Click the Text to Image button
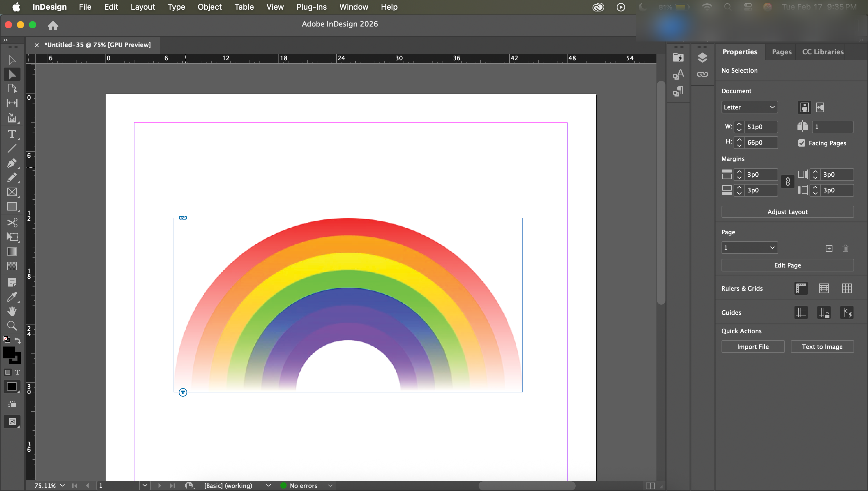This screenshot has height=491, width=868. 822,347
